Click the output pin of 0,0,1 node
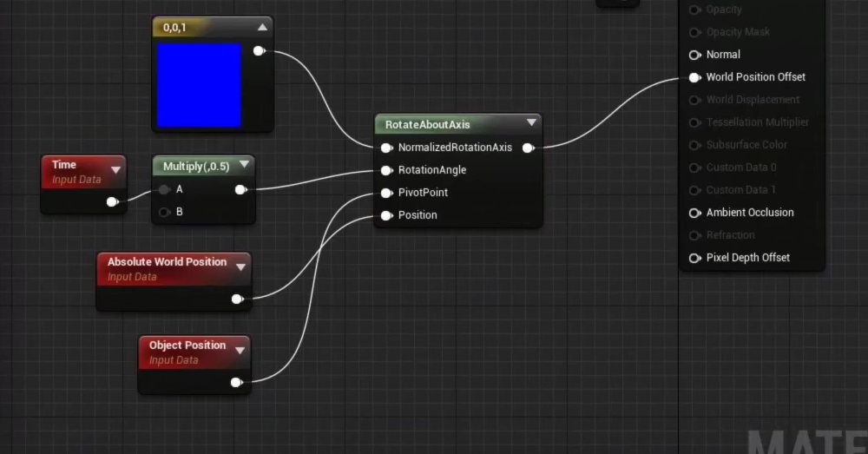The width and height of the screenshot is (868, 454). pos(259,51)
